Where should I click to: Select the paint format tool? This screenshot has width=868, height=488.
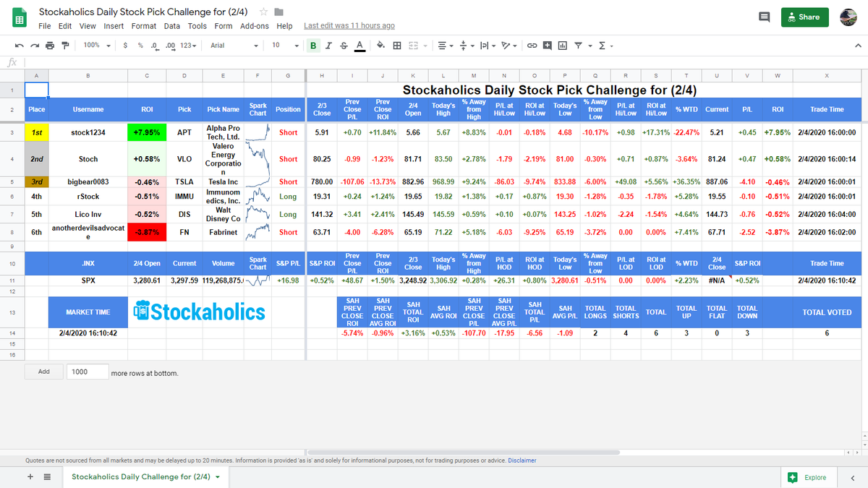(x=66, y=46)
